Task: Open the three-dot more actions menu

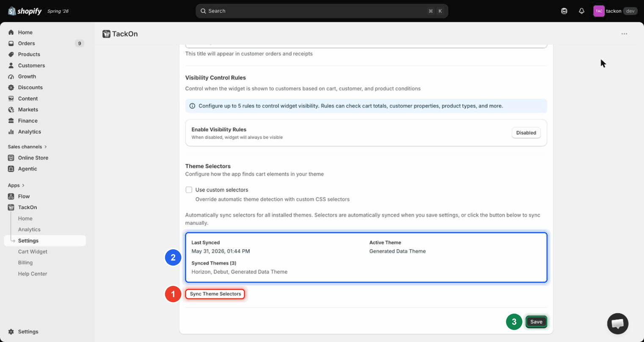Action: (624, 34)
